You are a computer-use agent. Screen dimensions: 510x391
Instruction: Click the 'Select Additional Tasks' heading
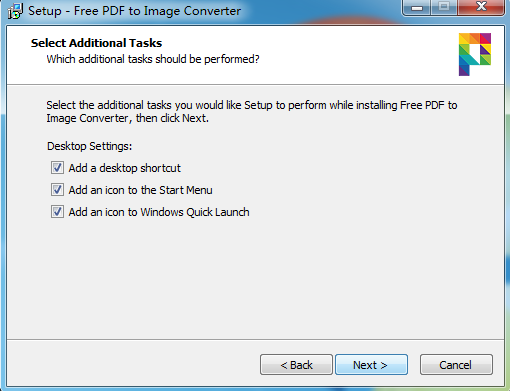click(96, 43)
